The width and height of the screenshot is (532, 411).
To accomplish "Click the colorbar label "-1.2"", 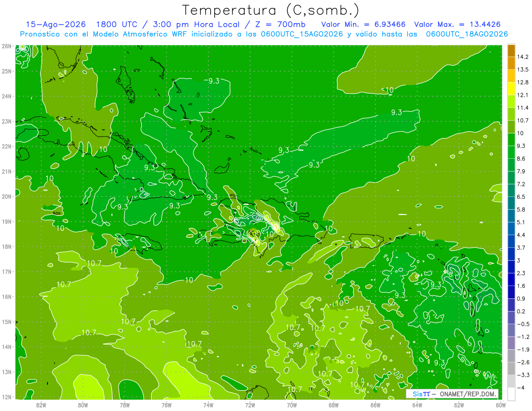I will [524, 337].
